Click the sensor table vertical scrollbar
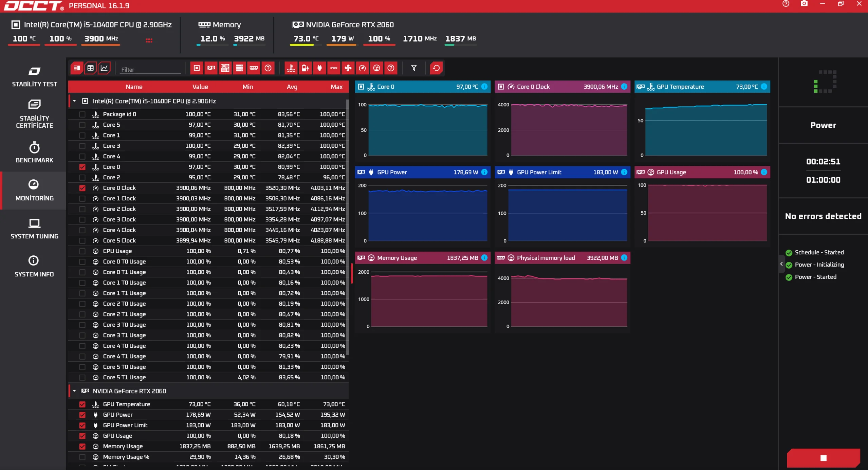The image size is (868, 470). (347, 227)
